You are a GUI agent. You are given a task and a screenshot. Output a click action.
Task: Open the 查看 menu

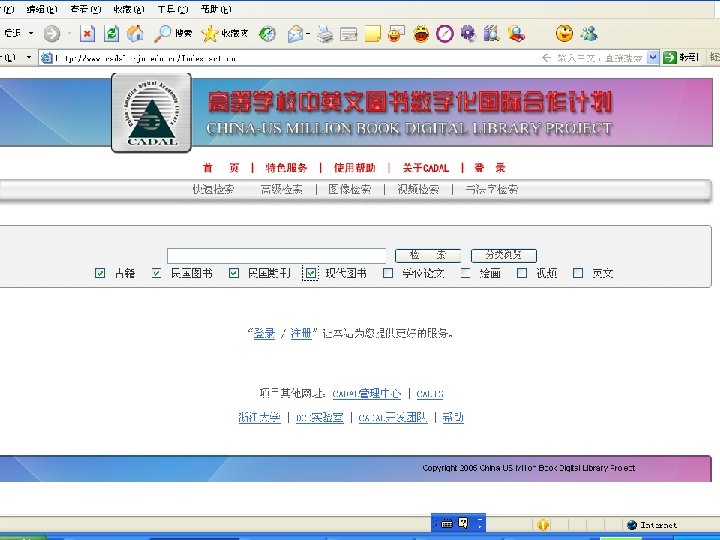click(x=85, y=9)
